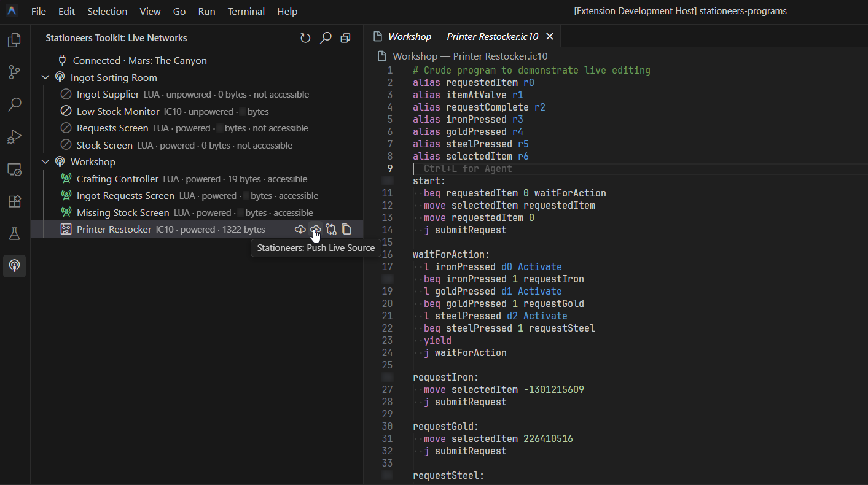Screen dimensions: 868x485
Task: Select the Ingot Supplier tree item
Action: (197, 95)
